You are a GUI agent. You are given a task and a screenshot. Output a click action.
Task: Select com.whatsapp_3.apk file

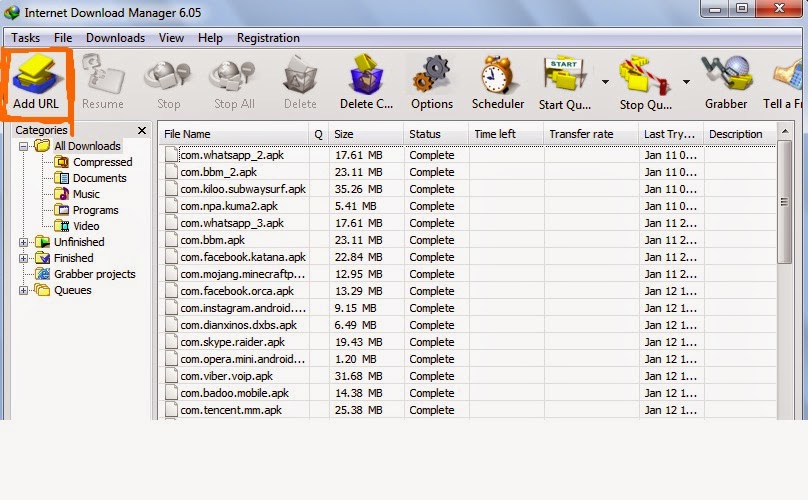(x=232, y=223)
